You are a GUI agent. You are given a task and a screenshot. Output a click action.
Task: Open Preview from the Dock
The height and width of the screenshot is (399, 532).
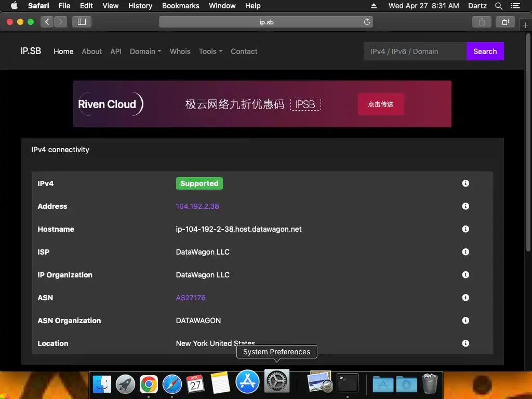click(x=320, y=382)
